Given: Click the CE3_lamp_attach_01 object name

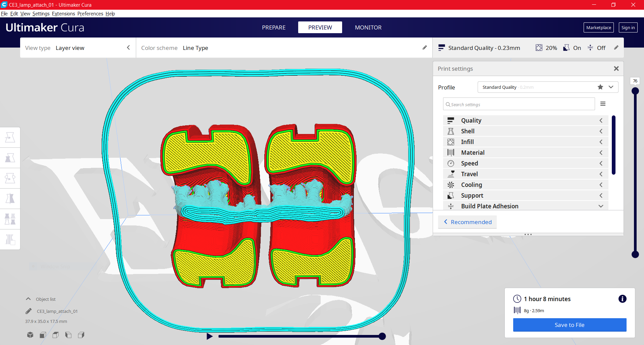Looking at the screenshot, I should (57, 311).
